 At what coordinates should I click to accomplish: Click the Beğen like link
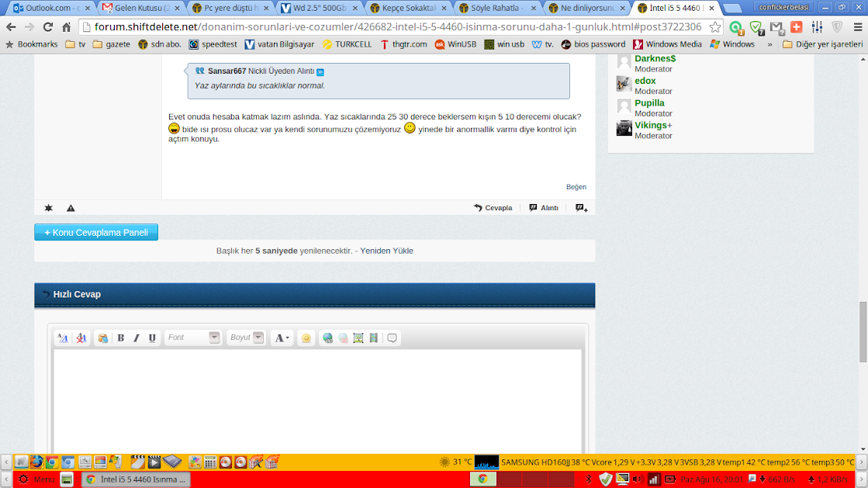click(x=576, y=187)
